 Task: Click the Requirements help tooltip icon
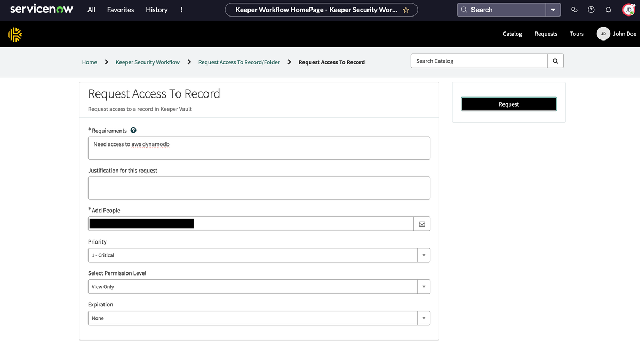[x=133, y=131]
